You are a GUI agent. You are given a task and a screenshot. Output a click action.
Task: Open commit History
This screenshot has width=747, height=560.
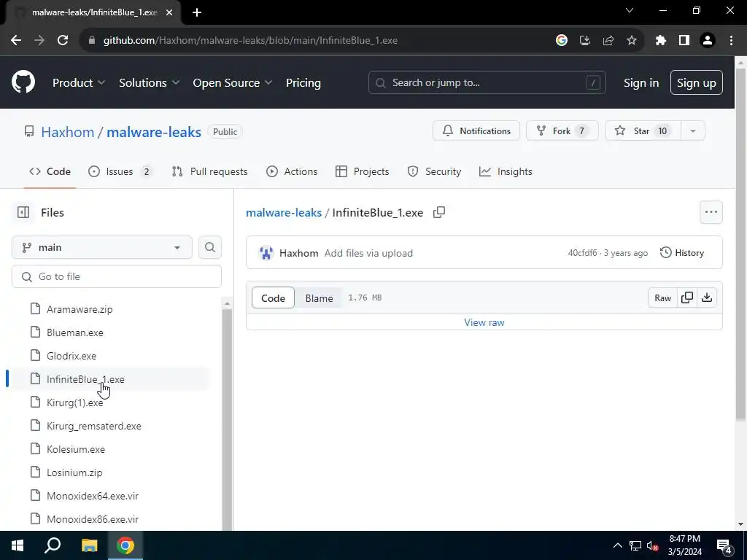tap(682, 253)
